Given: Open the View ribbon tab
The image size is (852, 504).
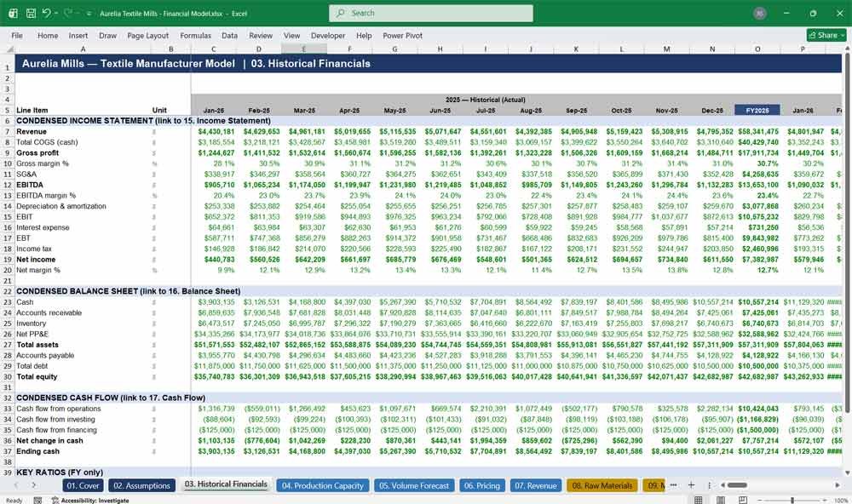Looking at the screenshot, I should 291,35.
